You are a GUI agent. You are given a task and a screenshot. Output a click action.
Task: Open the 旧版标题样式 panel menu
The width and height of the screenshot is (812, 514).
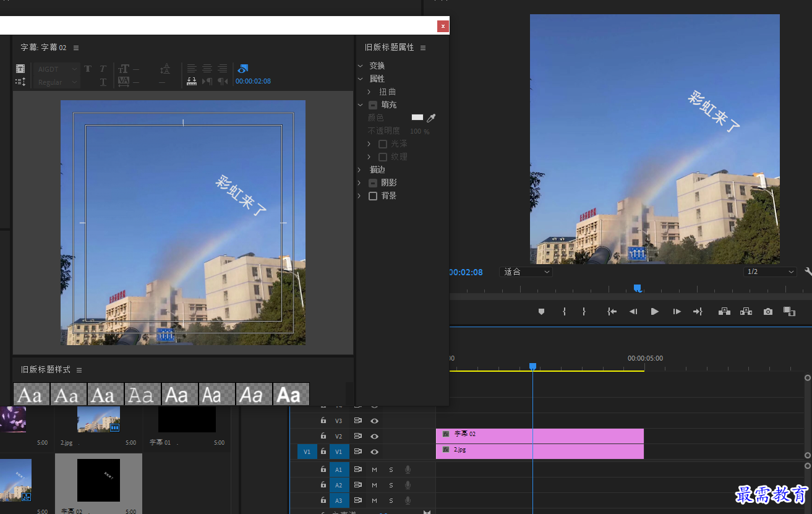pos(79,370)
